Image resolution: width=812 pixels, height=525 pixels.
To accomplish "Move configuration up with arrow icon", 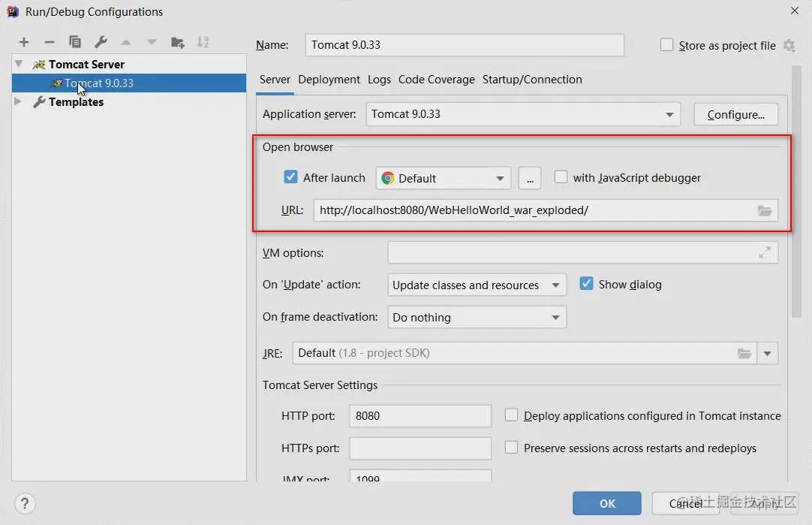I will (126, 42).
